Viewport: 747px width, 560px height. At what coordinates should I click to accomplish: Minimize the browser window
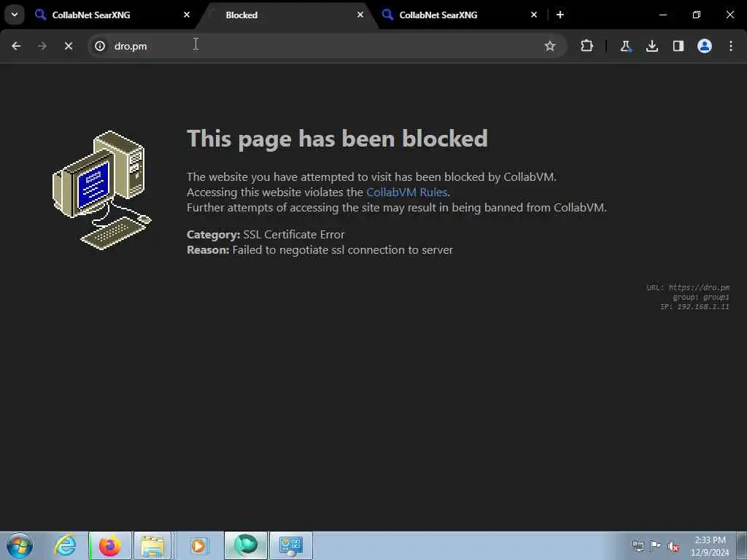[x=662, y=15]
